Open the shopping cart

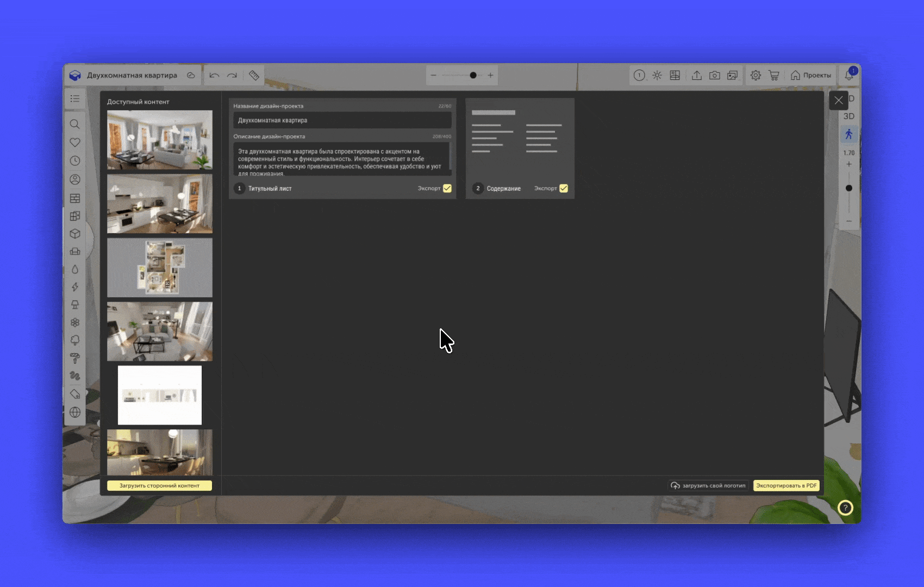[774, 76]
